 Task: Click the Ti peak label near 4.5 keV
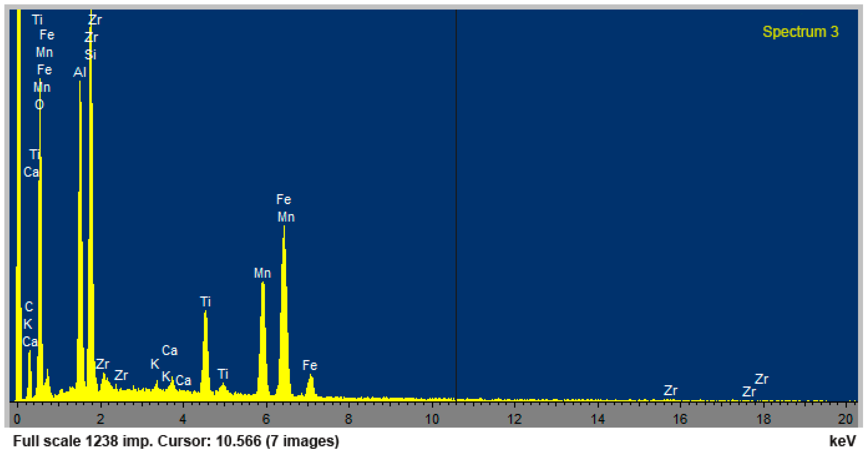(205, 302)
